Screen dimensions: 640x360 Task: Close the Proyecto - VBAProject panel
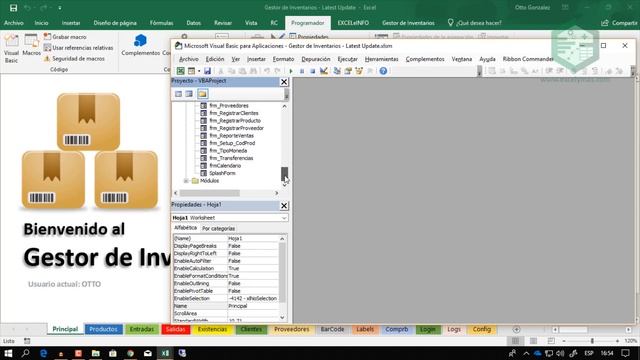point(284,82)
